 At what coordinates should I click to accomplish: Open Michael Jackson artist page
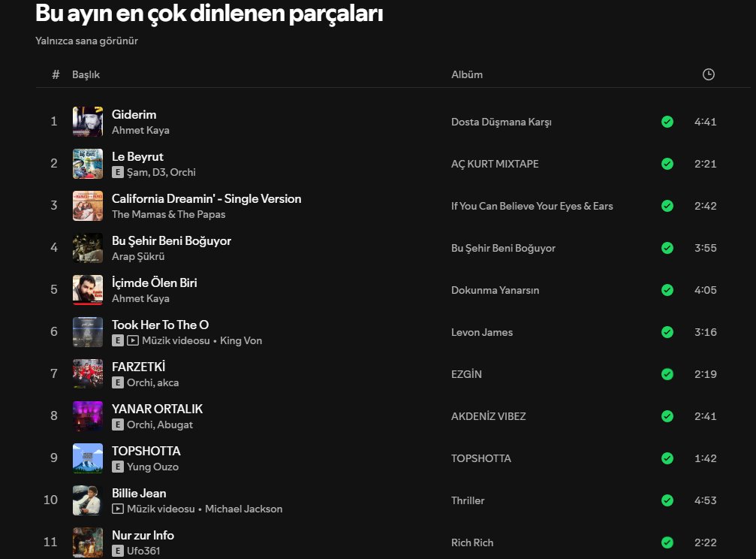243,509
